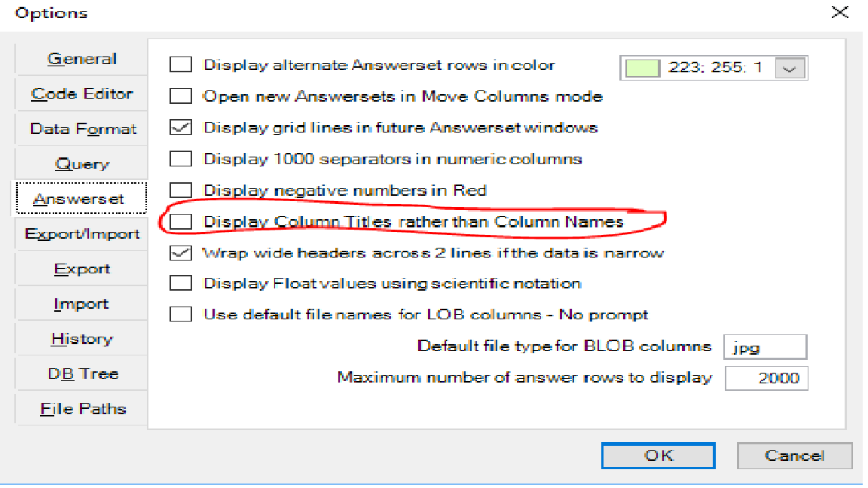This screenshot has height=488, width=868.
Task: Click the Cancel button
Action: [794, 456]
